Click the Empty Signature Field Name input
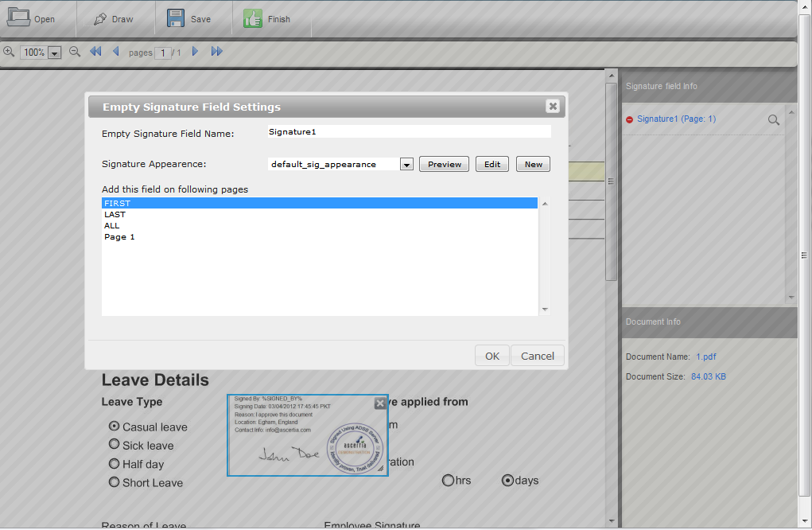Screen dimensions: 812x530 pyautogui.click(x=409, y=132)
